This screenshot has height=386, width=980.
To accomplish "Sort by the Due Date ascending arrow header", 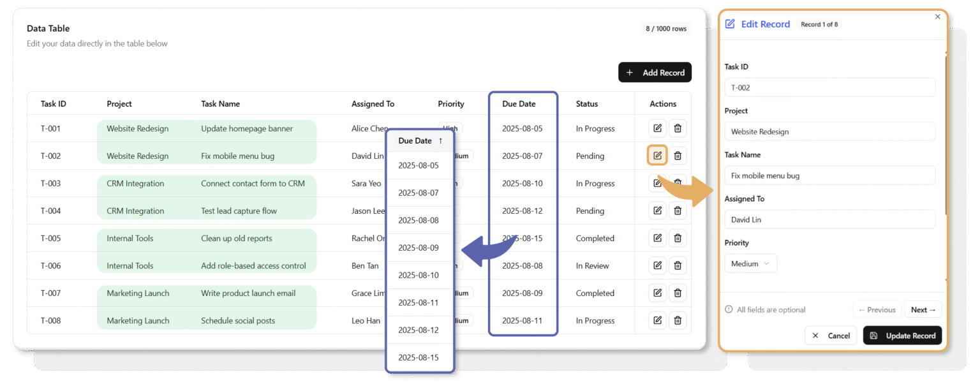I will (x=420, y=140).
